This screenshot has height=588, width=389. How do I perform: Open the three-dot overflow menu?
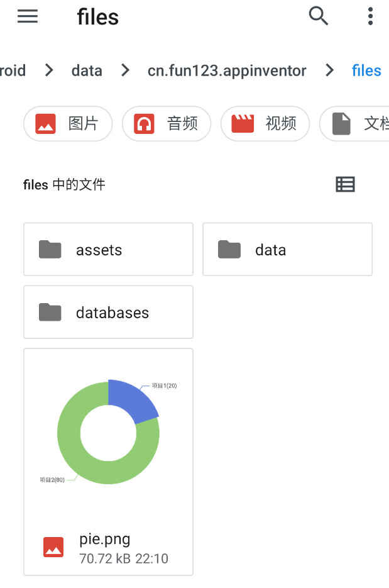pyautogui.click(x=370, y=17)
